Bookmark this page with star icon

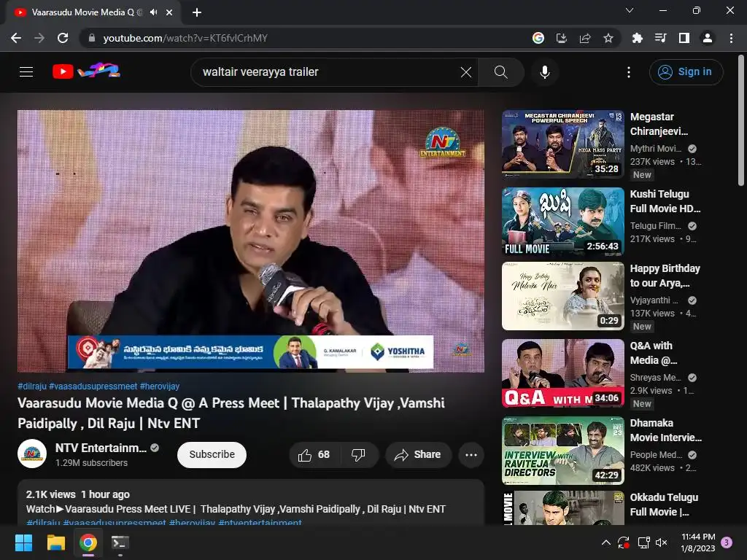(x=608, y=38)
